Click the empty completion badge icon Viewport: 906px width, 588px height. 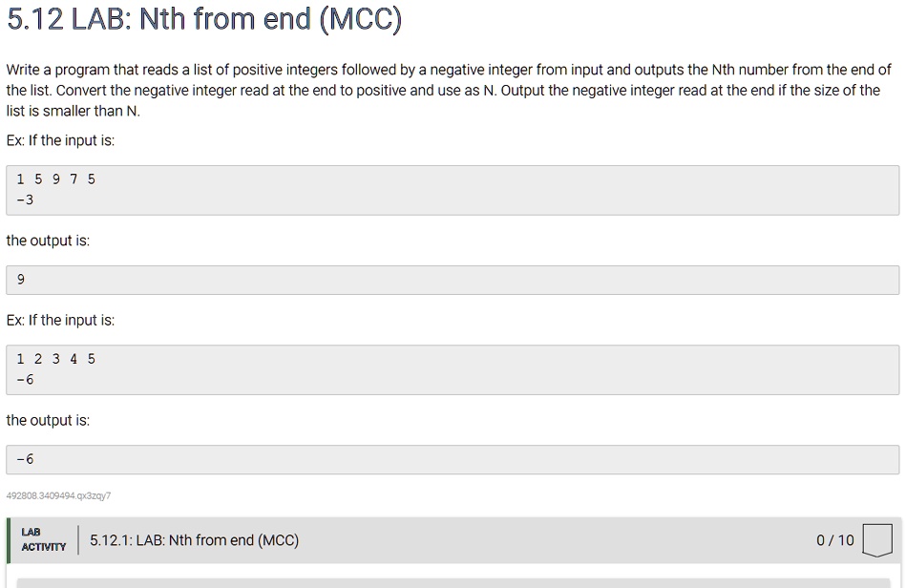click(x=877, y=539)
